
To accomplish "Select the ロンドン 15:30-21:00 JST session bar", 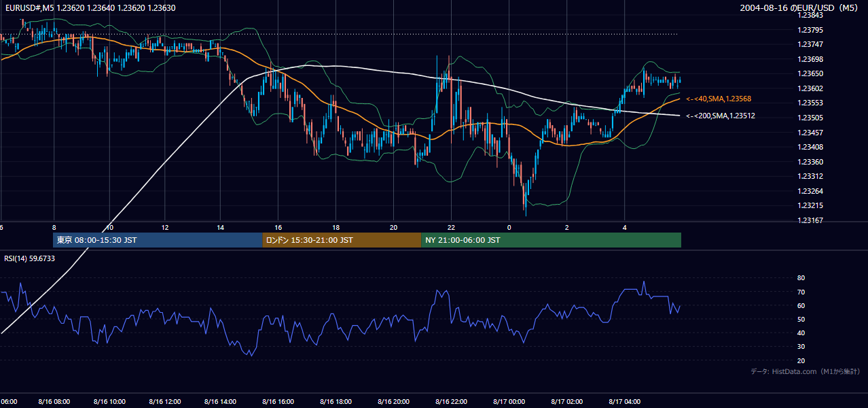I will click(x=342, y=240).
